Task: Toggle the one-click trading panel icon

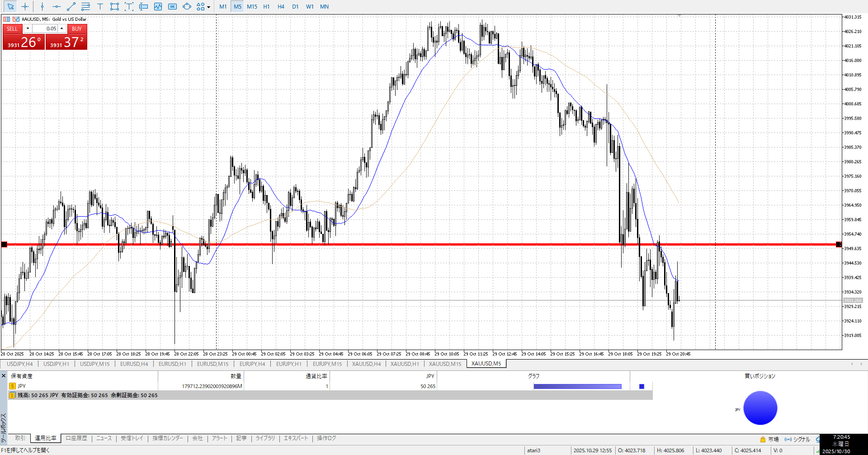Action: pos(16,19)
